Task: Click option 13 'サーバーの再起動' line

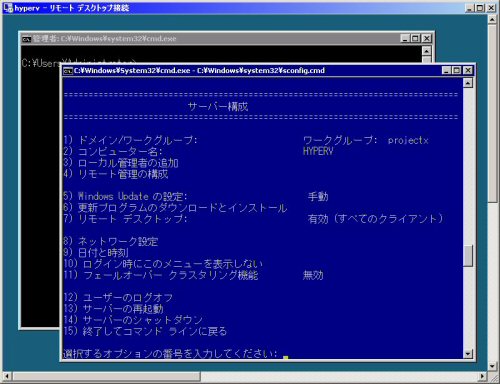Action: pyautogui.click(x=113, y=309)
